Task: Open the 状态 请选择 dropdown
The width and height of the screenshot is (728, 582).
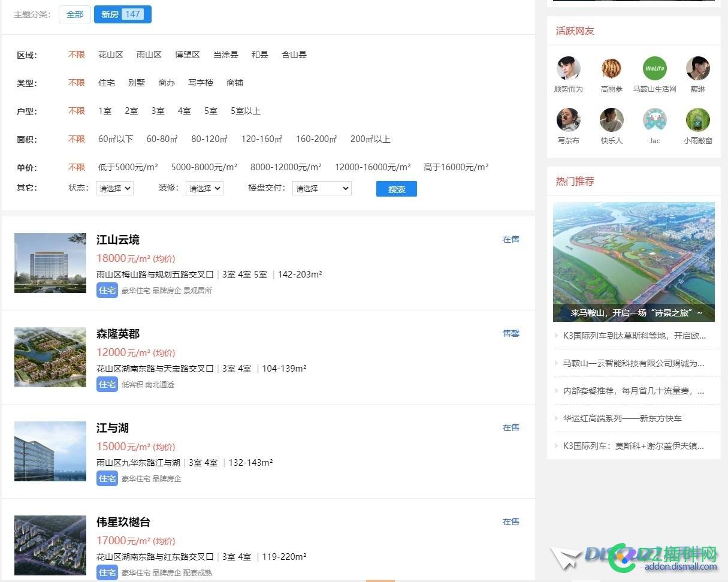Action: pyautogui.click(x=114, y=188)
